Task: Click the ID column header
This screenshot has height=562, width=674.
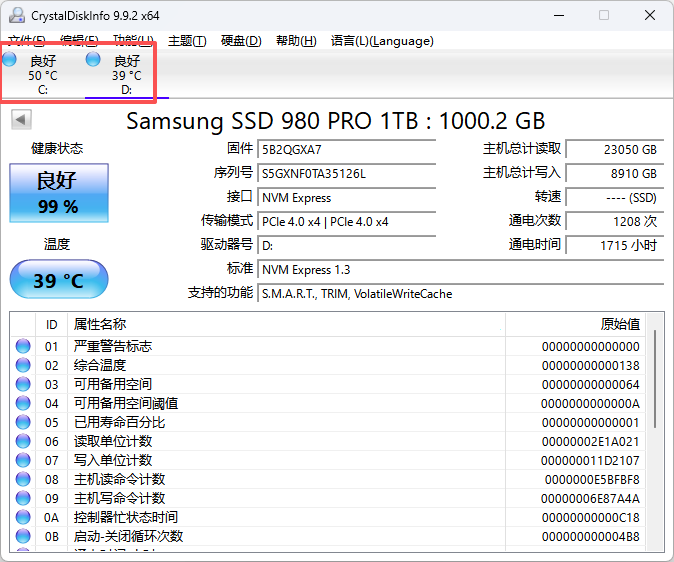Action: [52, 324]
